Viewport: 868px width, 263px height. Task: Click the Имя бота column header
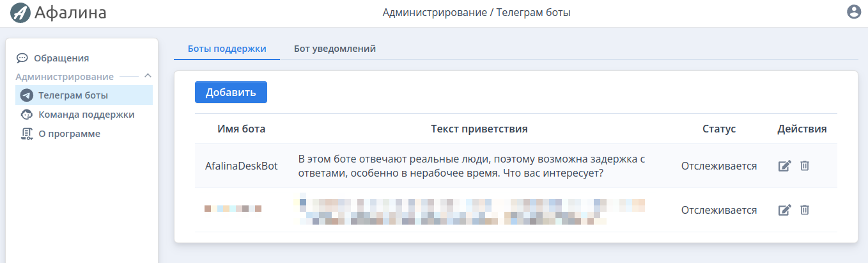pos(242,129)
